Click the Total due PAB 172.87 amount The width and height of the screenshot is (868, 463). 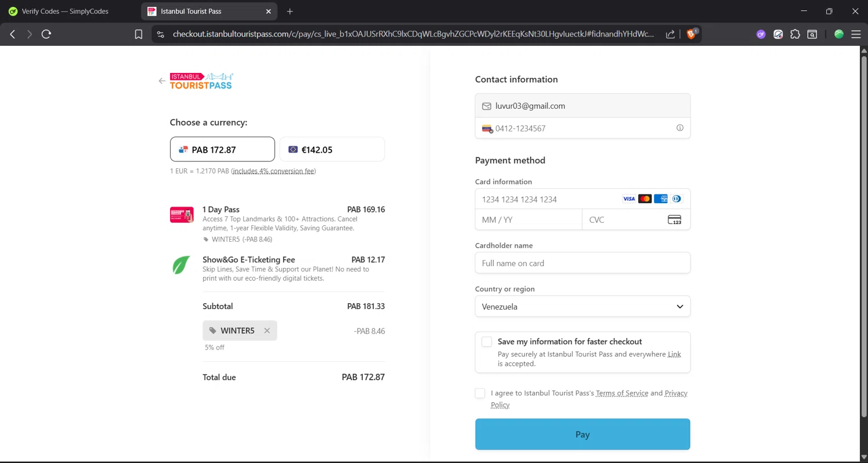[x=363, y=377]
